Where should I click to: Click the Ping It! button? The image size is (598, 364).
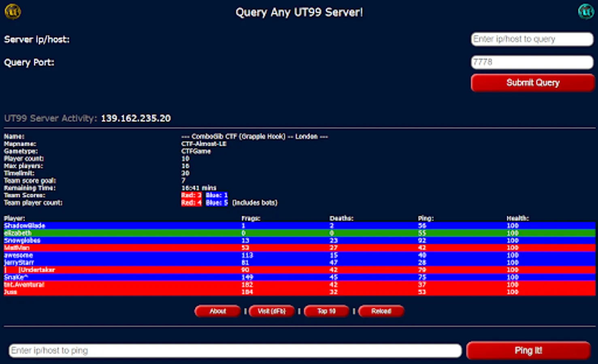[528, 351]
